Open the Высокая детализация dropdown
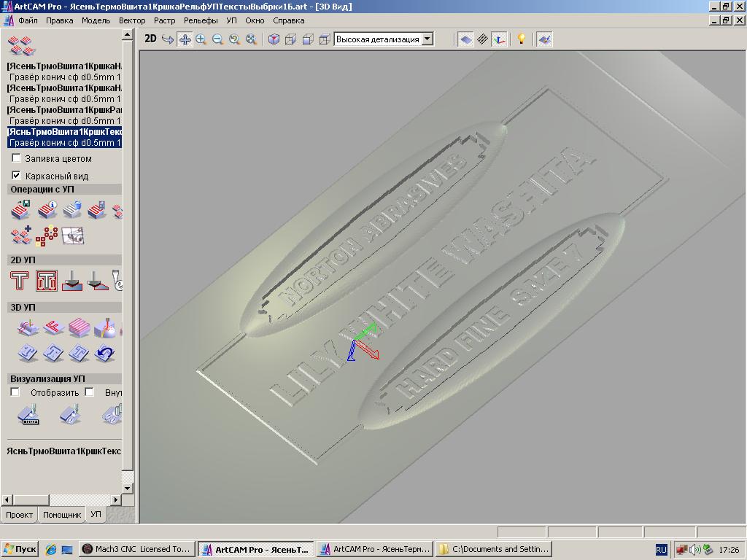 (x=427, y=39)
